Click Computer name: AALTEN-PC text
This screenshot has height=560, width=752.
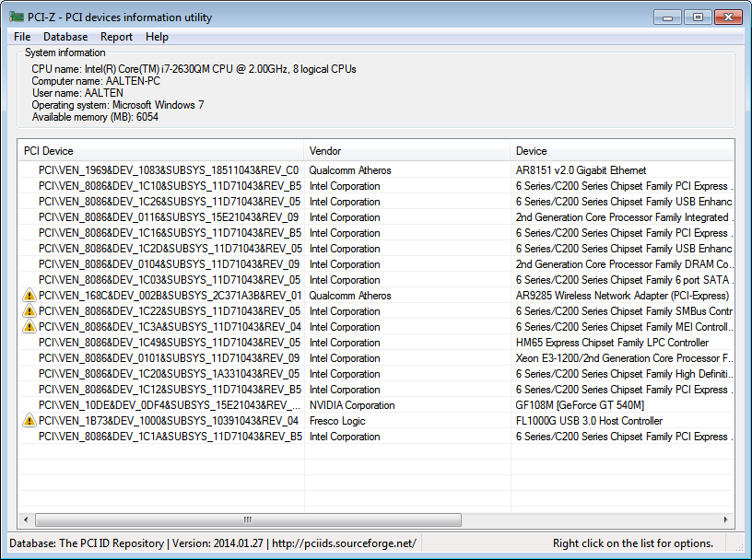[96, 81]
